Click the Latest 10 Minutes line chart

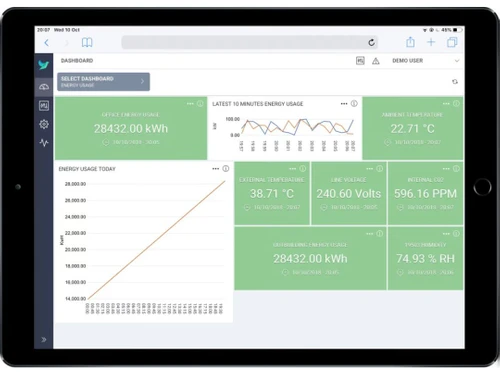click(298, 127)
